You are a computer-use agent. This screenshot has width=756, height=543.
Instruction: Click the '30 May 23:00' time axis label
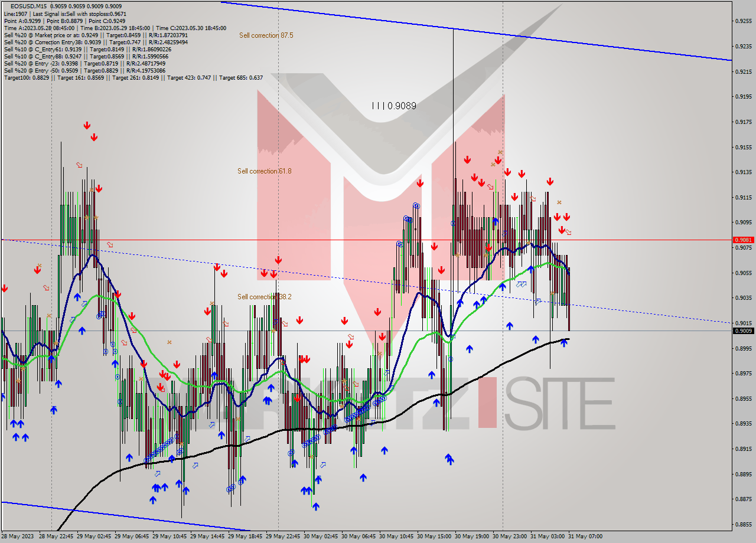coord(510,537)
